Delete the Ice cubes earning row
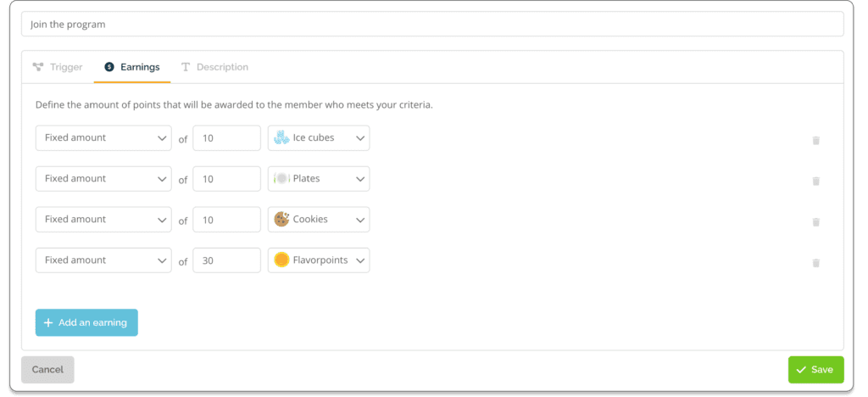This screenshot has height=397, width=868. point(815,141)
